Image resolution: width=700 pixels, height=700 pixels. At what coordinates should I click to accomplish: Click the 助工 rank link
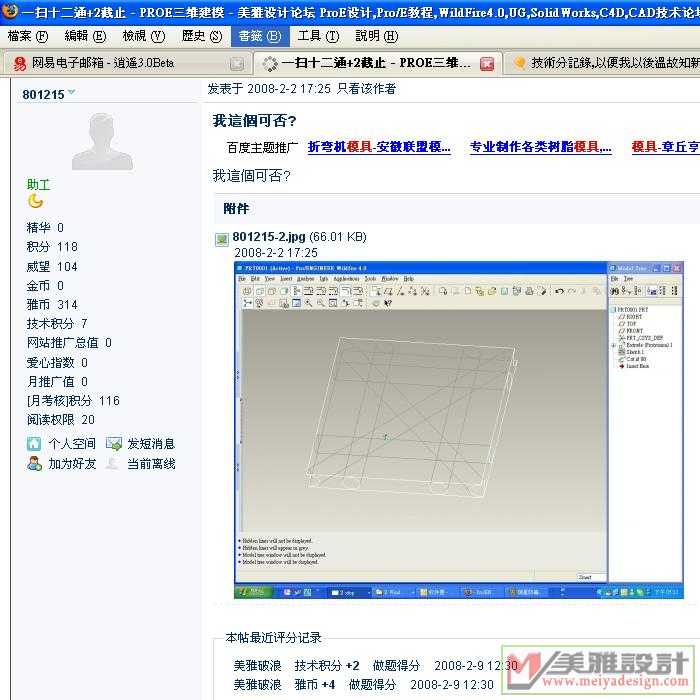38,185
